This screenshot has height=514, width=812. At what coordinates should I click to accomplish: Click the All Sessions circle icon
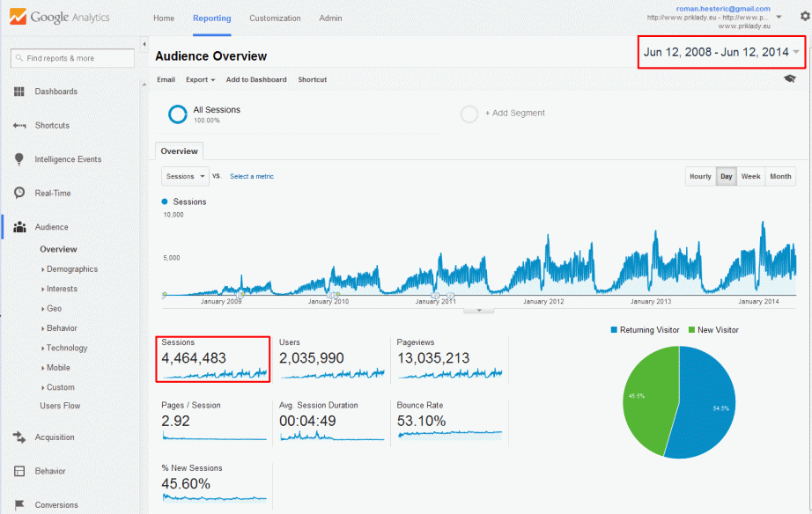(178, 114)
